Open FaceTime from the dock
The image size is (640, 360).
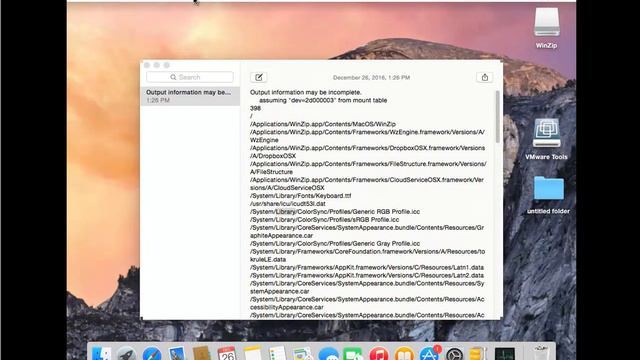tap(353, 353)
